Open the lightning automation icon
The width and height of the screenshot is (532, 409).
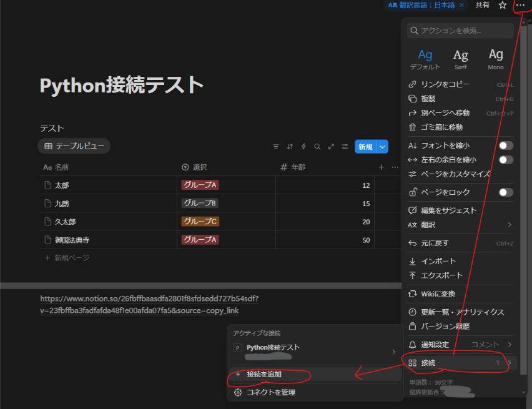303,147
